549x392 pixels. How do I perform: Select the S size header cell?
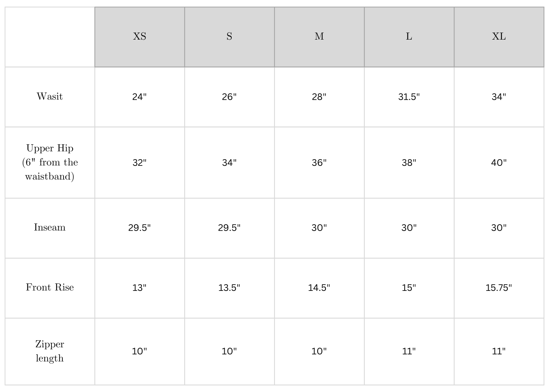click(x=229, y=36)
